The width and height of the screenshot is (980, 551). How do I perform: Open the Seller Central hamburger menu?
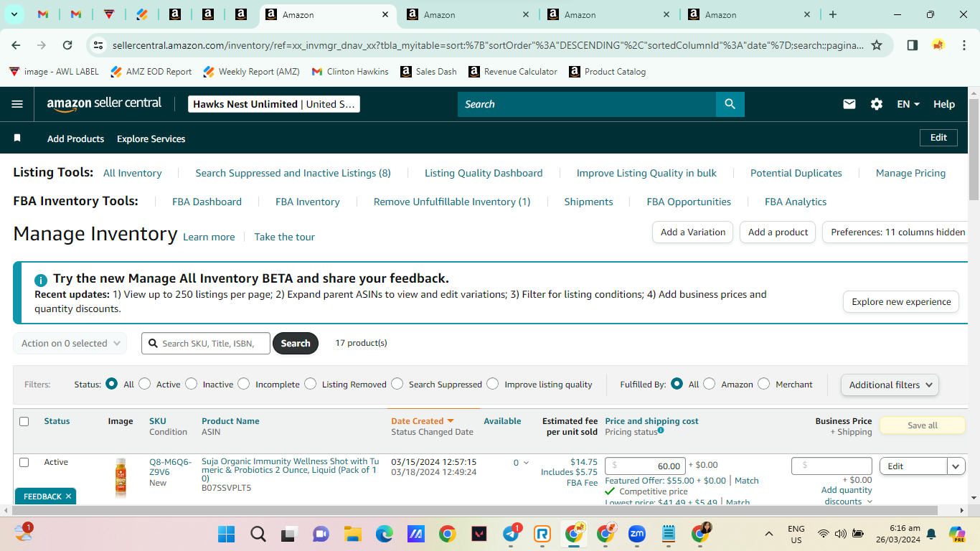(x=18, y=104)
